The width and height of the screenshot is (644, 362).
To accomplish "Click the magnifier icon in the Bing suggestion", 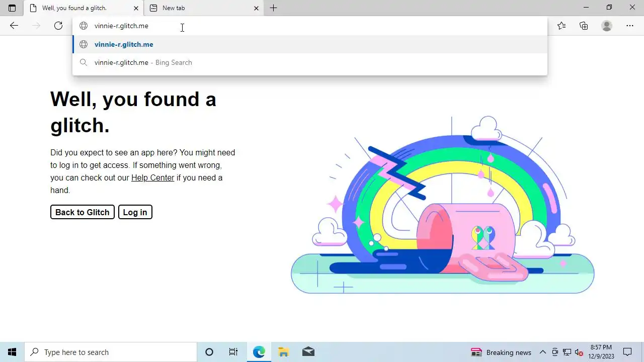I will click(84, 62).
